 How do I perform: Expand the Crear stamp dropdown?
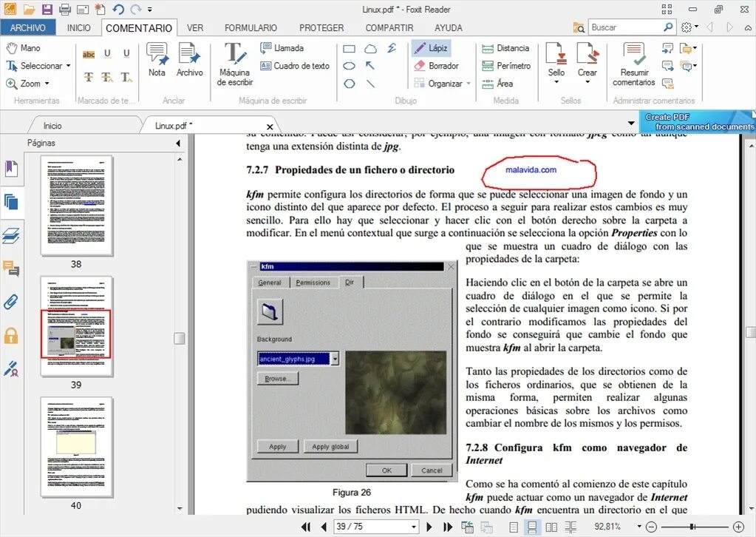click(588, 82)
